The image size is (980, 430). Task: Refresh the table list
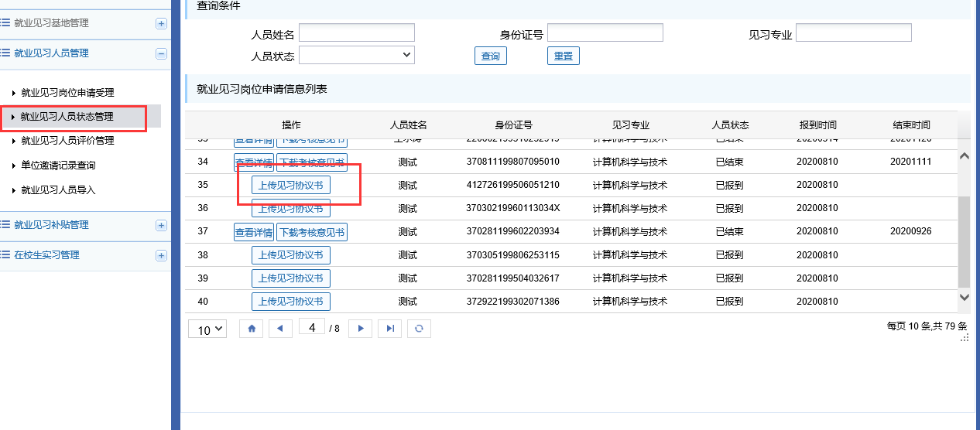coord(420,329)
